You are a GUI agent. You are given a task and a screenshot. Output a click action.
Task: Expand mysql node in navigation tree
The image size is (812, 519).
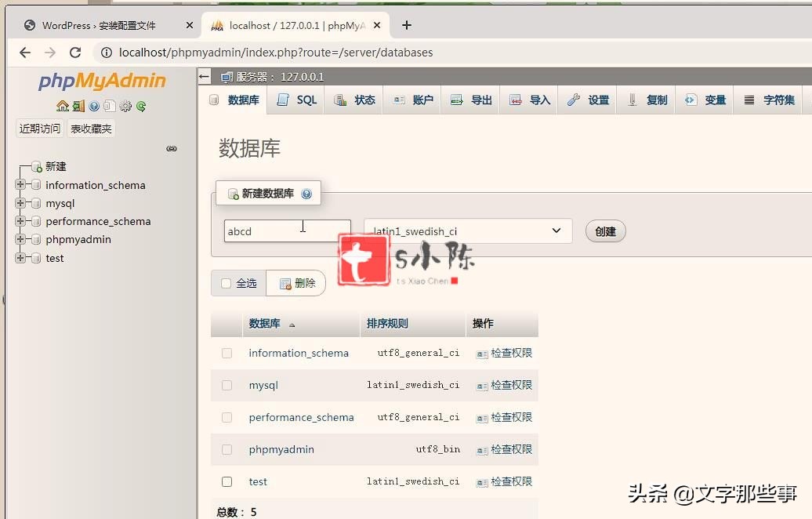(20, 202)
